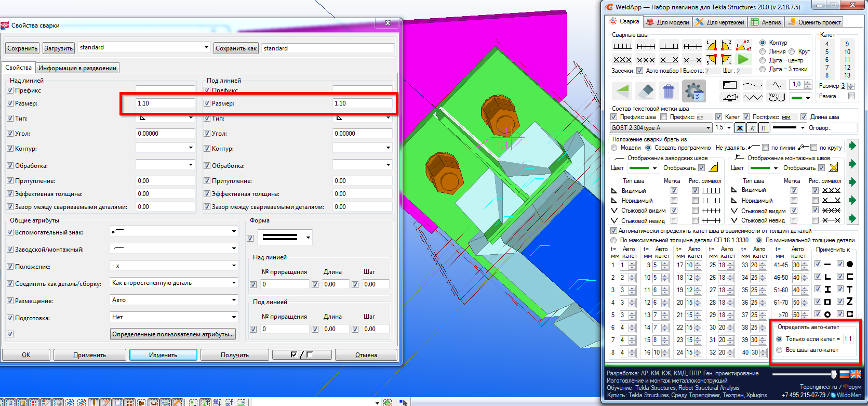Click the bold Ж text style button
This screenshot has height=406, width=868.
(x=740, y=128)
